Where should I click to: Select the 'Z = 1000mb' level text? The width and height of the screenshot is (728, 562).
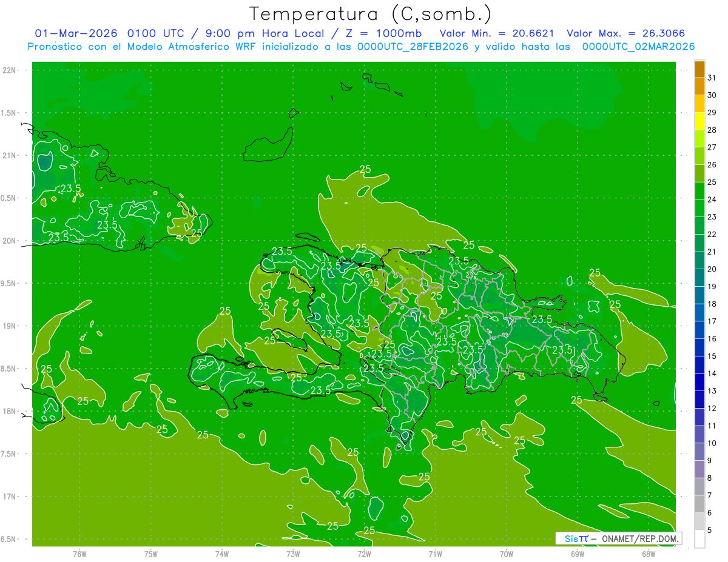tap(383, 33)
